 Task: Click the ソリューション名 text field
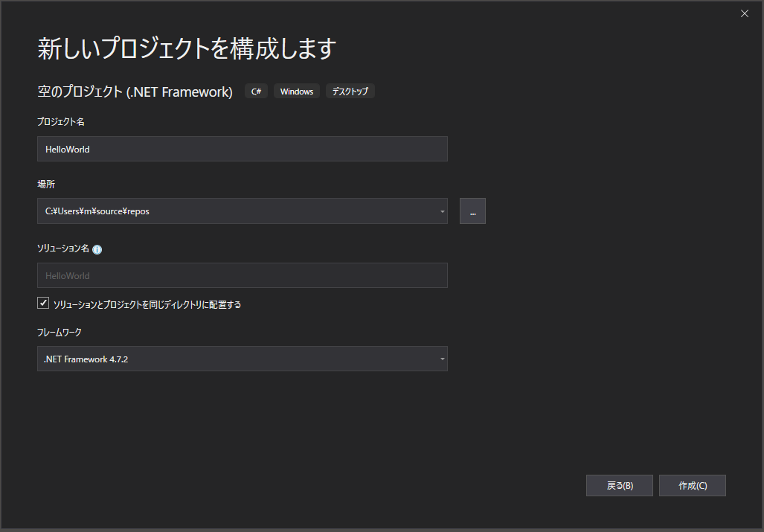click(x=242, y=275)
